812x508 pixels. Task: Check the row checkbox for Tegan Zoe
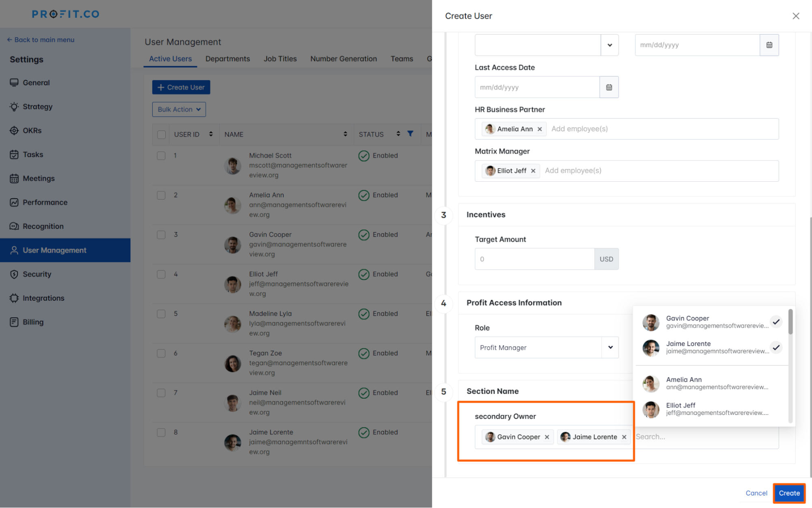point(161,353)
